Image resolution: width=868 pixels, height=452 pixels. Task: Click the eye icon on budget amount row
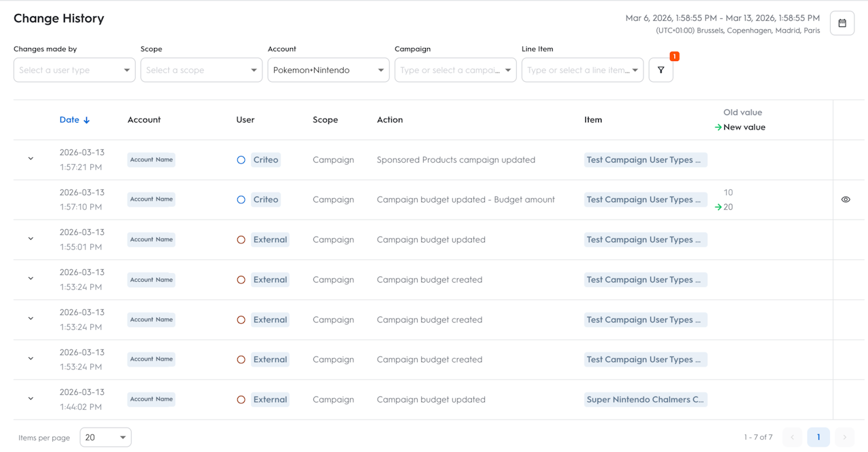[846, 200]
